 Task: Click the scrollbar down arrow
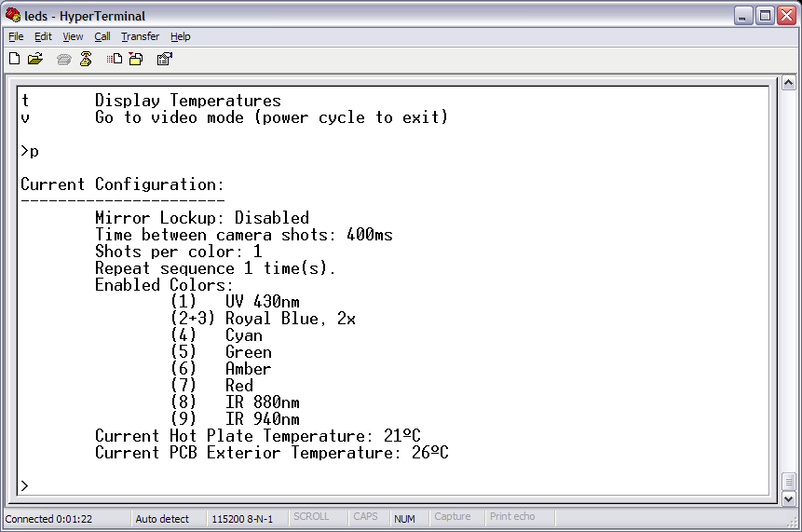788,499
